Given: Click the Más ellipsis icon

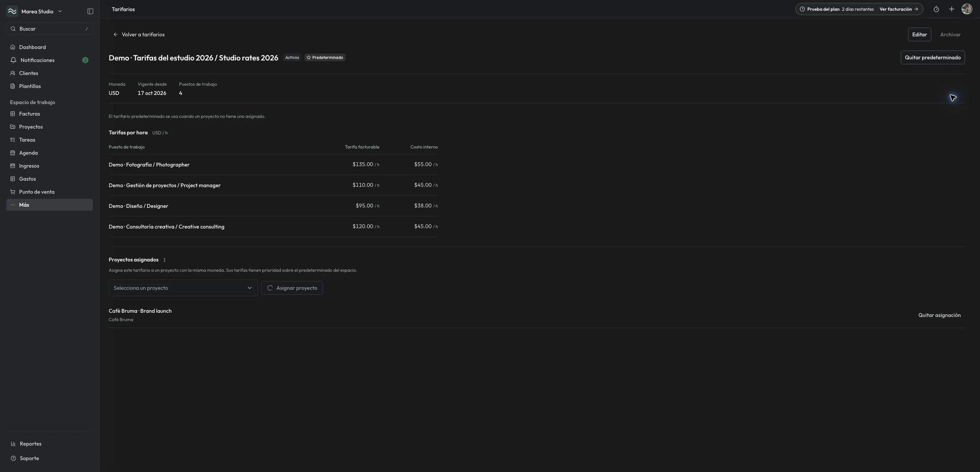Looking at the screenshot, I should click(13, 205).
